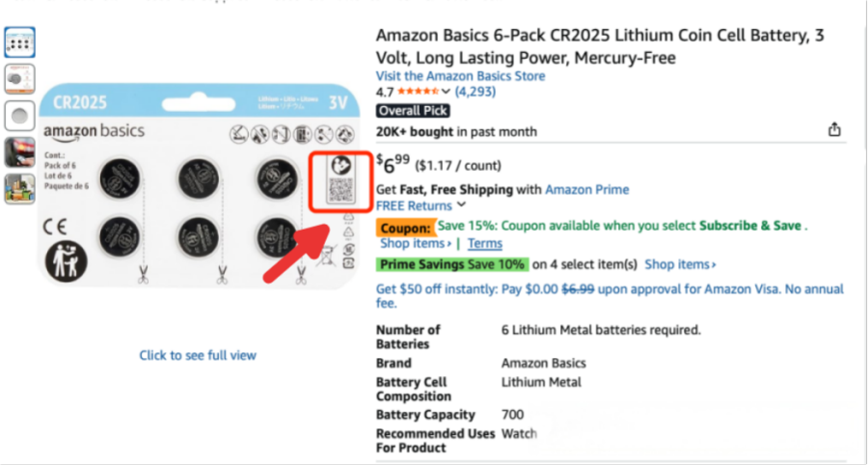This screenshot has width=868, height=465.
Task: Click Shop items link beside Terms
Action: (x=415, y=243)
